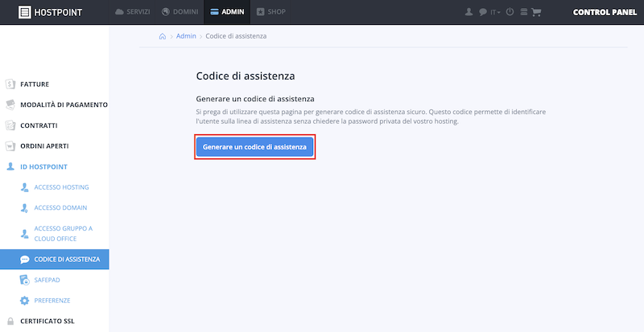
Task: Click the Admin breadcrumb link
Action: [186, 36]
